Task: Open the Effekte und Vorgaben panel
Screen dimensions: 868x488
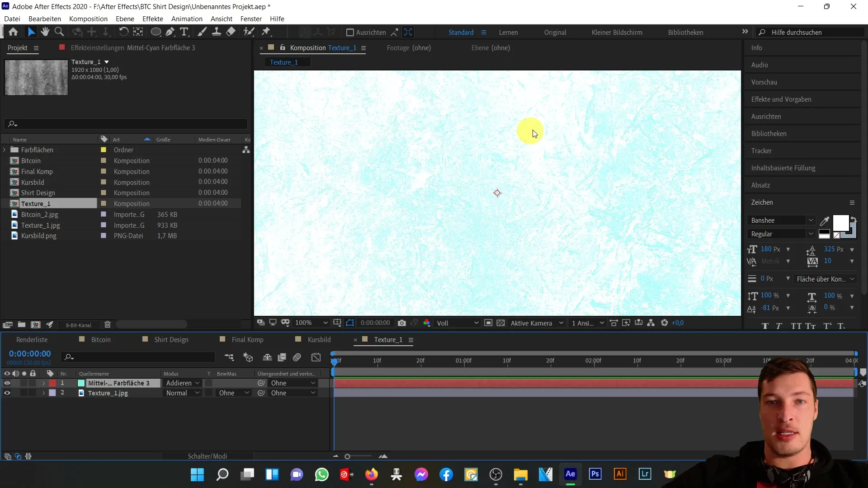Action: (x=781, y=99)
